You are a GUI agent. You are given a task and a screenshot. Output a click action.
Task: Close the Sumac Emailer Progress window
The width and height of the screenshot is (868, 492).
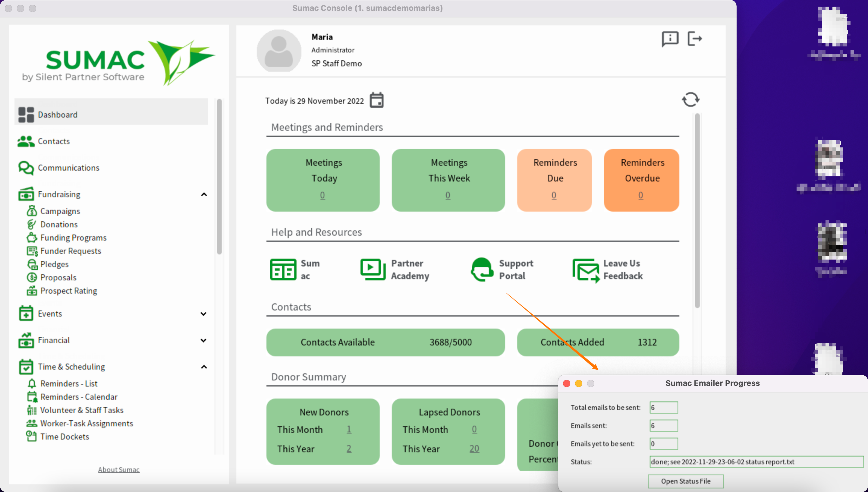click(x=567, y=383)
